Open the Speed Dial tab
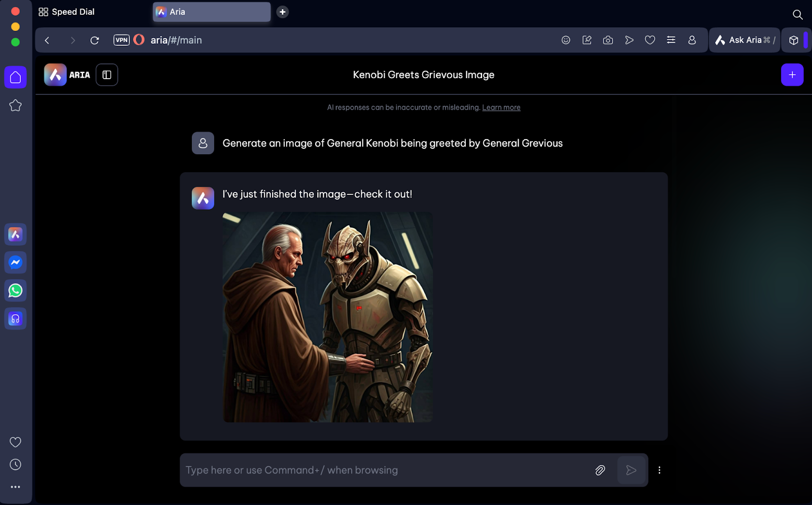The width and height of the screenshot is (812, 505). pos(66,12)
